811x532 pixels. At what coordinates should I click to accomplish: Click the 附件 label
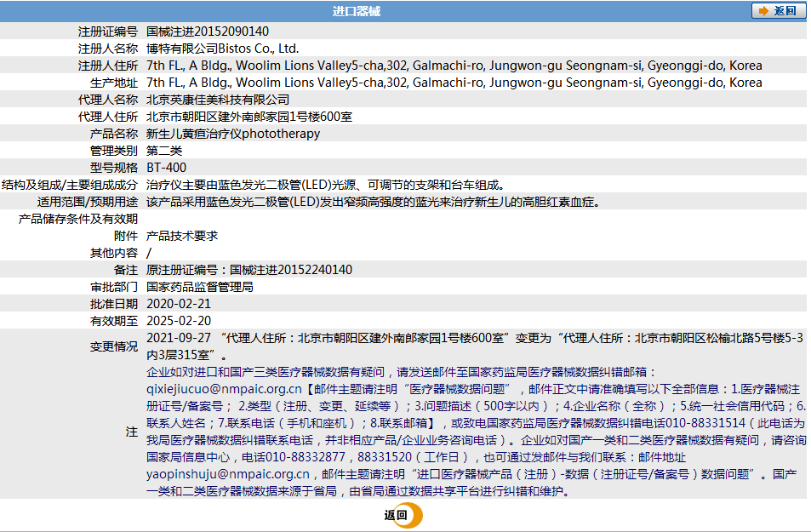click(126, 236)
